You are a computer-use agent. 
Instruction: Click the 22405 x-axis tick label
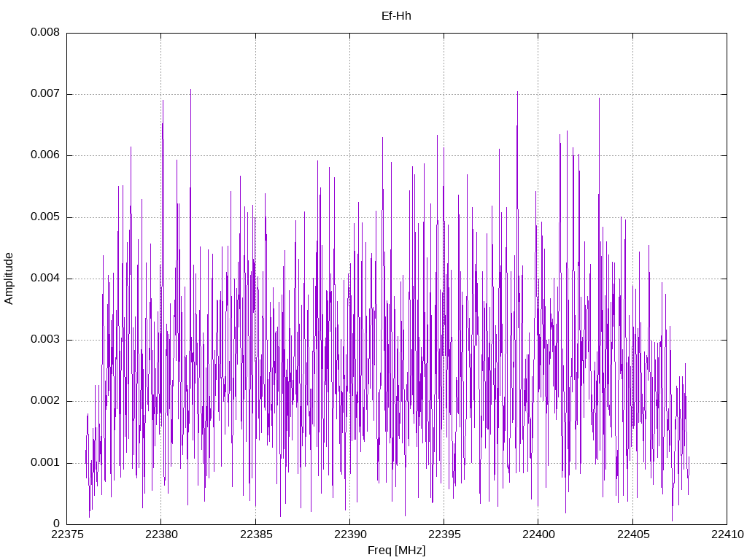tap(633, 534)
